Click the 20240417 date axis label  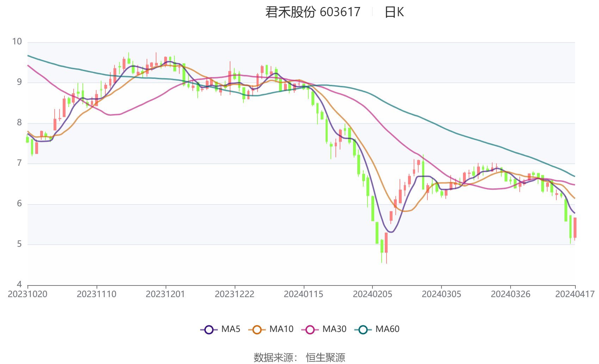click(x=575, y=294)
